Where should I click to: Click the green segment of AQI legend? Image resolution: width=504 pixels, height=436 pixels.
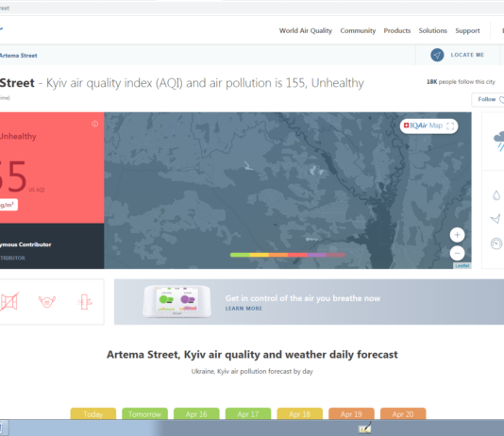pyautogui.click(x=240, y=255)
